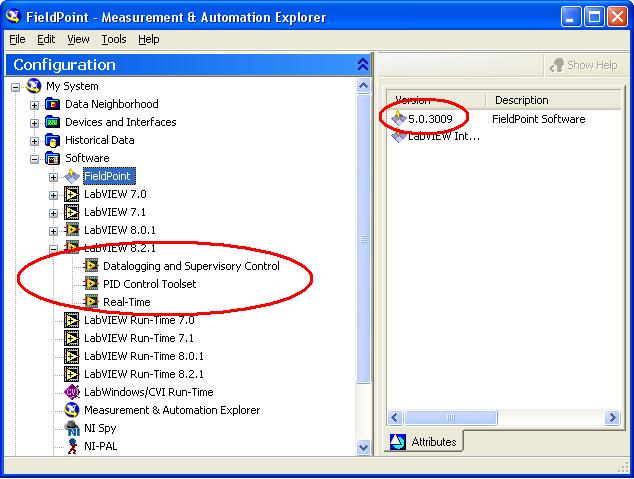634x479 pixels.
Task: Expand the Historical Data node
Action: click(34, 141)
